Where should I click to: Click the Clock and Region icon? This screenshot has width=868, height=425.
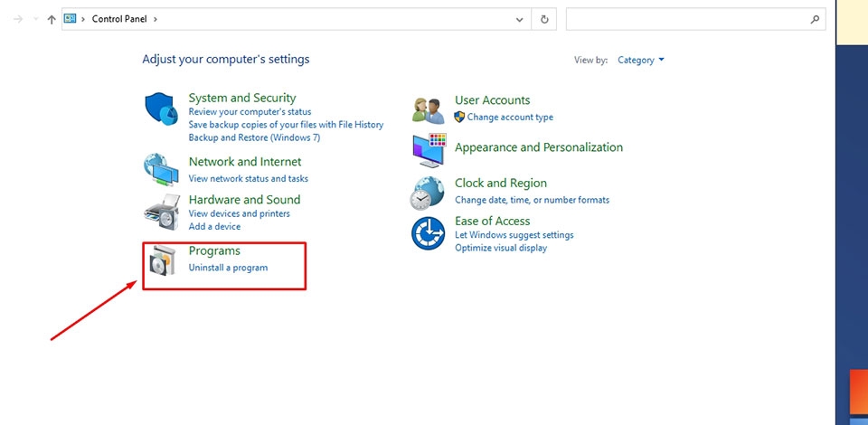tap(428, 192)
